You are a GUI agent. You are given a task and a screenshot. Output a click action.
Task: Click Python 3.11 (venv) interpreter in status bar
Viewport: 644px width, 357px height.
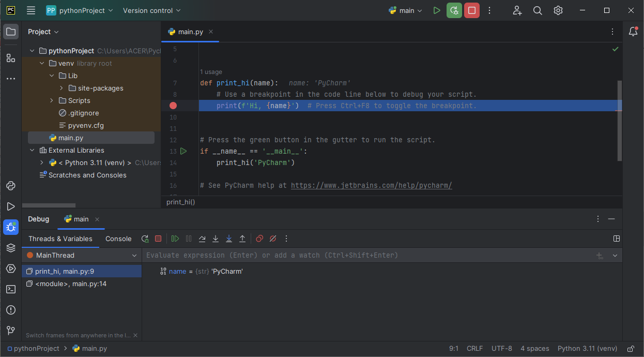coord(588,349)
